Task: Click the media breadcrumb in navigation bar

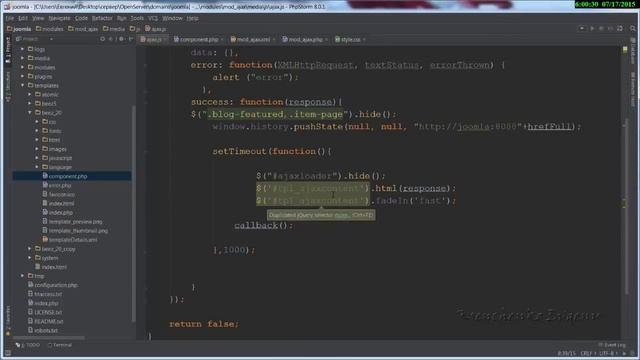Action: [x=114, y=29]
